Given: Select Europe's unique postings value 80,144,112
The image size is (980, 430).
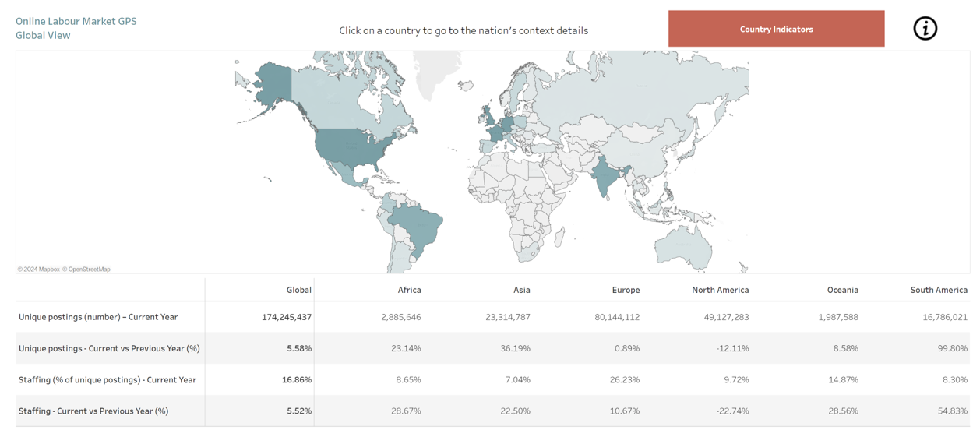Looking at the screenshot, I should pos(615,317).
